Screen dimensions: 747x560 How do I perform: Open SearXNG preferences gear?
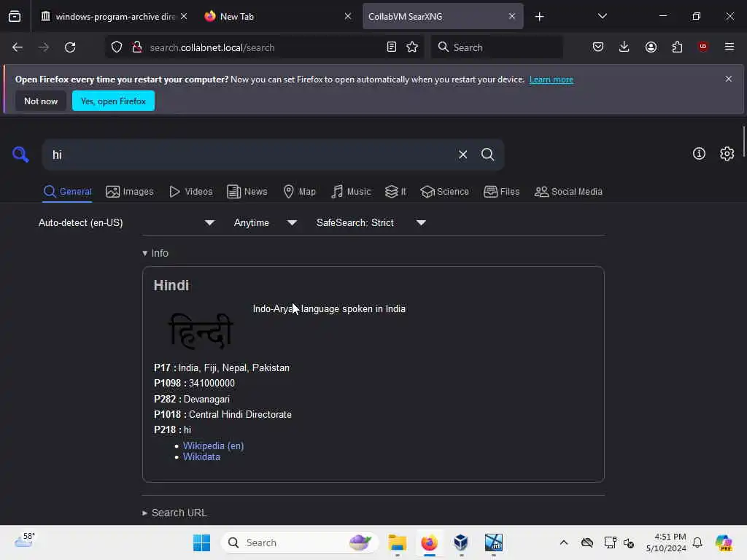click(727, 154)
